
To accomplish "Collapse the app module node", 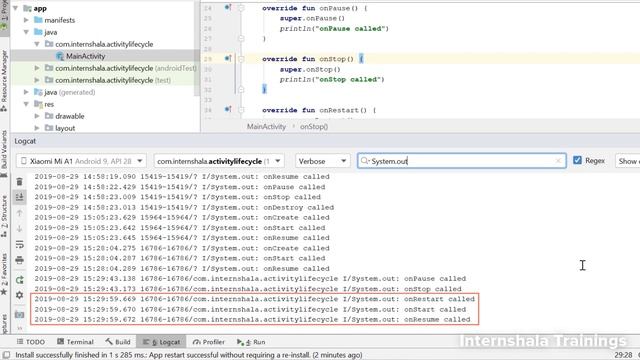I will 16,8.
